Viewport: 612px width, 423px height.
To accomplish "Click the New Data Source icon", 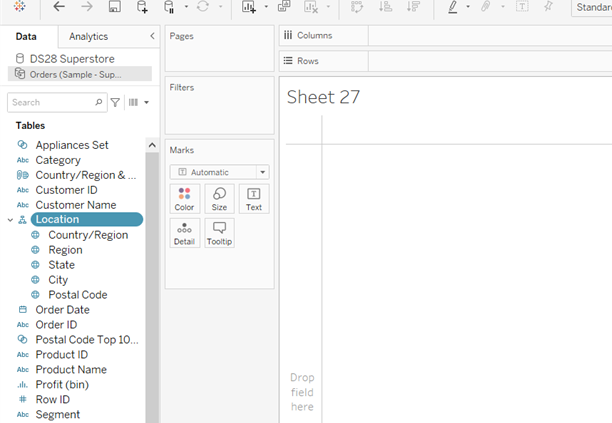I will point(142,7).
